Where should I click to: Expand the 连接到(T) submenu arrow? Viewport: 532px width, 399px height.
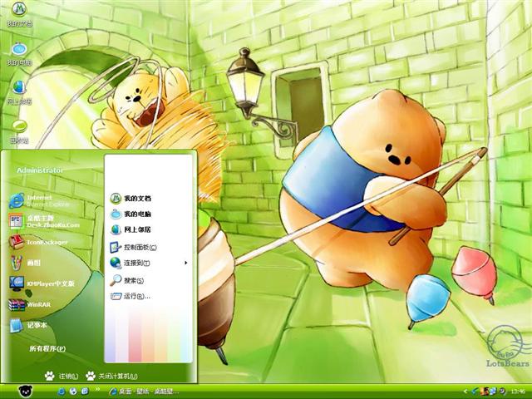[185, 263]
